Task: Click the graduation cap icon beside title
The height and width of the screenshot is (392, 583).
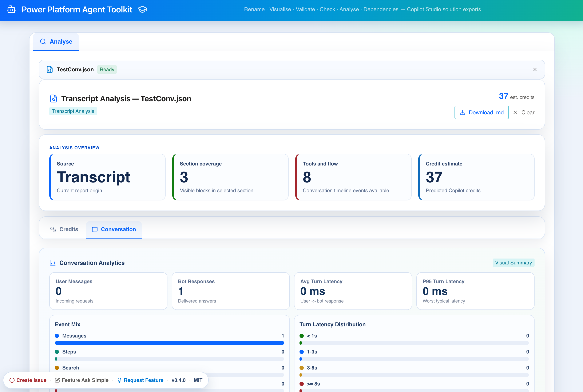Action: tap(142, 9)
